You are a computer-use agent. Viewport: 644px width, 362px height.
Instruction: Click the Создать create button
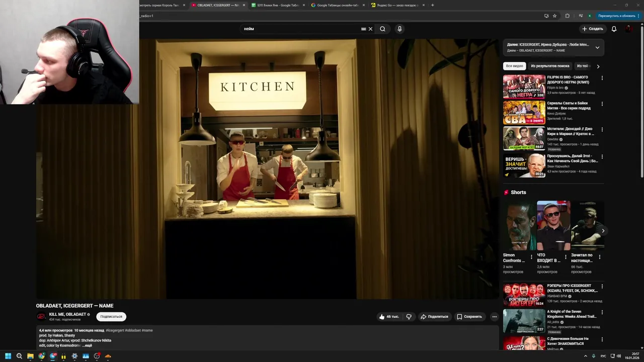pyautogui.click(x=592, y=29)
